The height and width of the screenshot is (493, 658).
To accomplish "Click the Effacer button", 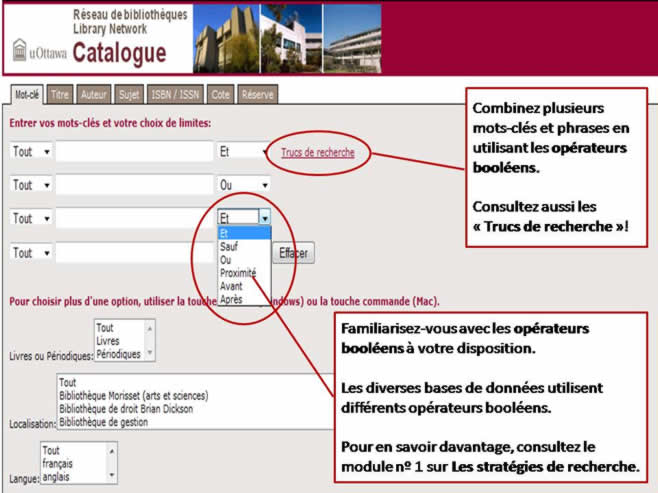I will coord(293,253).
